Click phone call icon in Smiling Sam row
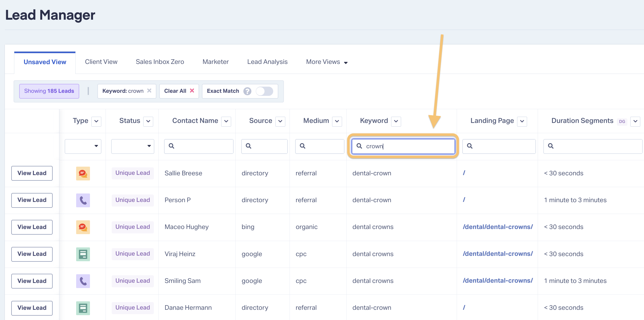The height and width of the screenshot is (320, 644). click(83, 281)
